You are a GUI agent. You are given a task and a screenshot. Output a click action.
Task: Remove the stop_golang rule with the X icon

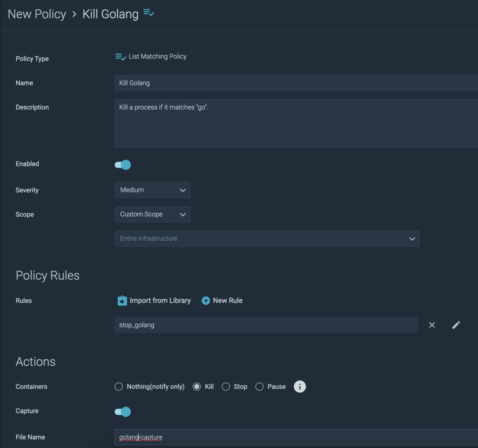(432, 325)
